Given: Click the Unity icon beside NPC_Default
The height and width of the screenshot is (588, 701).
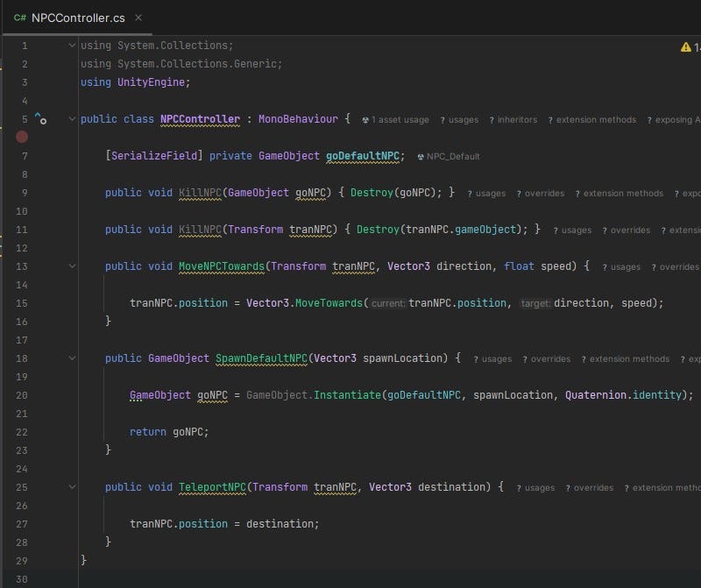Looking at the screenshot, I should pyautogui.click(x=421, y=157).
